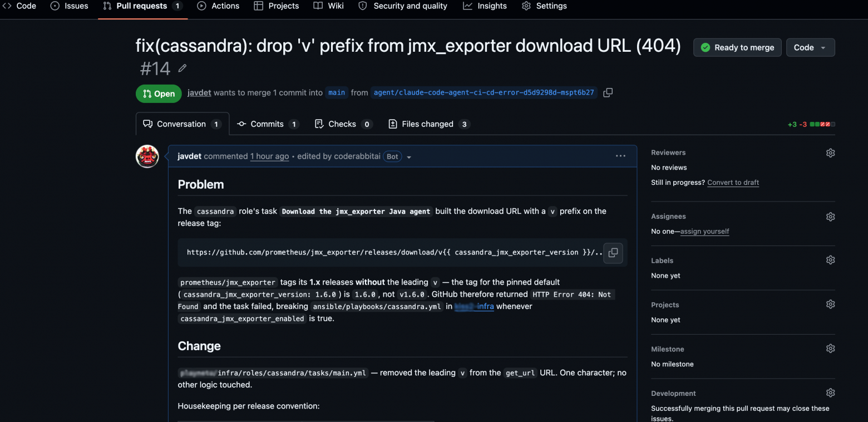
Task: Click the 'HTTP Error 404: Not' code text
Action: click(x=572, y=295)
